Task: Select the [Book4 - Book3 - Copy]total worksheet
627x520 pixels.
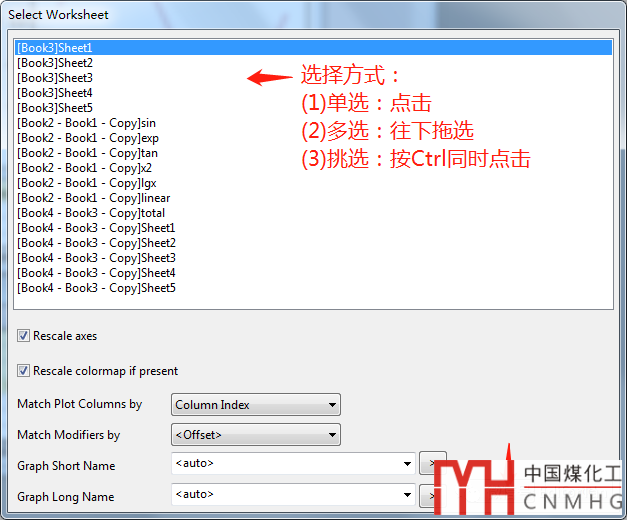Action: [91, 213]
